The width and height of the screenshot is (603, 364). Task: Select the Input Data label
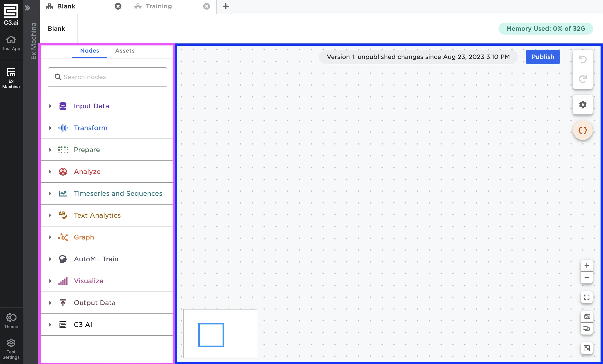click(91, 106)
